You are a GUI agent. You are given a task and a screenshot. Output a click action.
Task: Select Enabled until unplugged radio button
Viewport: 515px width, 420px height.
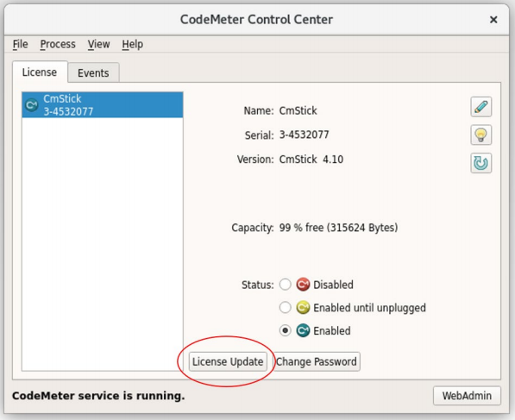285,308
